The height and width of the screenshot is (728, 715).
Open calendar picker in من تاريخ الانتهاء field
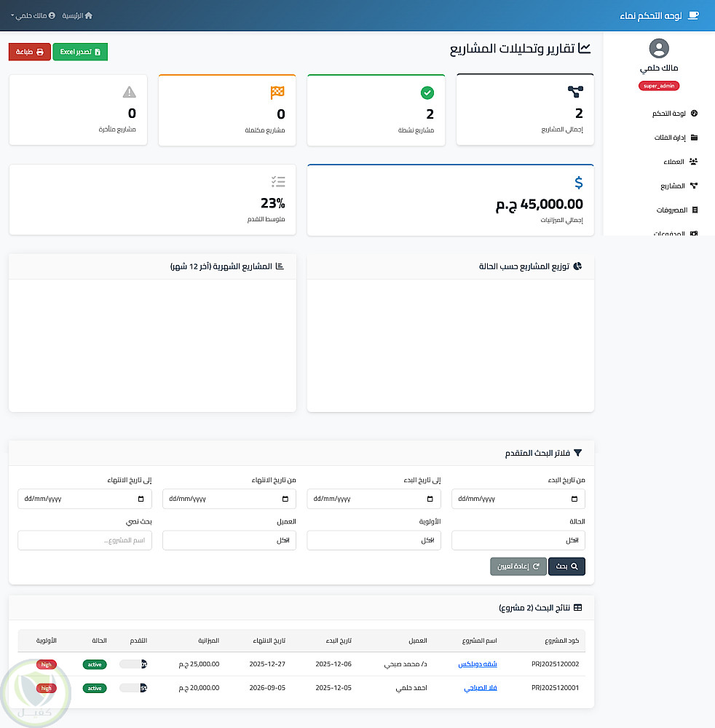click(285, 499)
